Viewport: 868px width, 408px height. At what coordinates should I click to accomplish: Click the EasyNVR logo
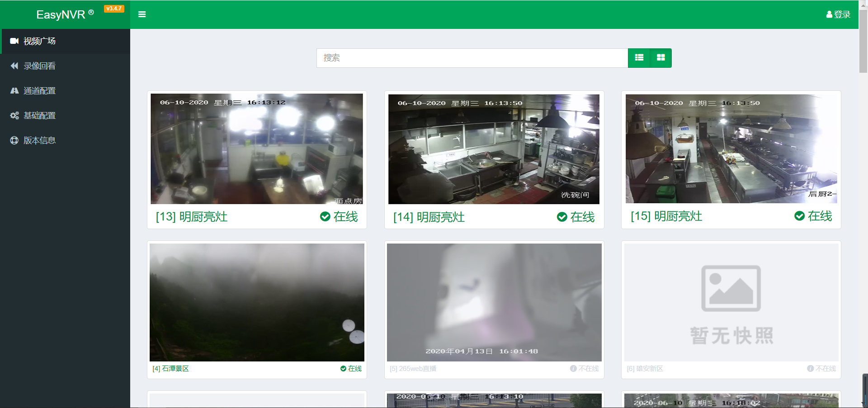pyautogui.click(x=65, y=14)
